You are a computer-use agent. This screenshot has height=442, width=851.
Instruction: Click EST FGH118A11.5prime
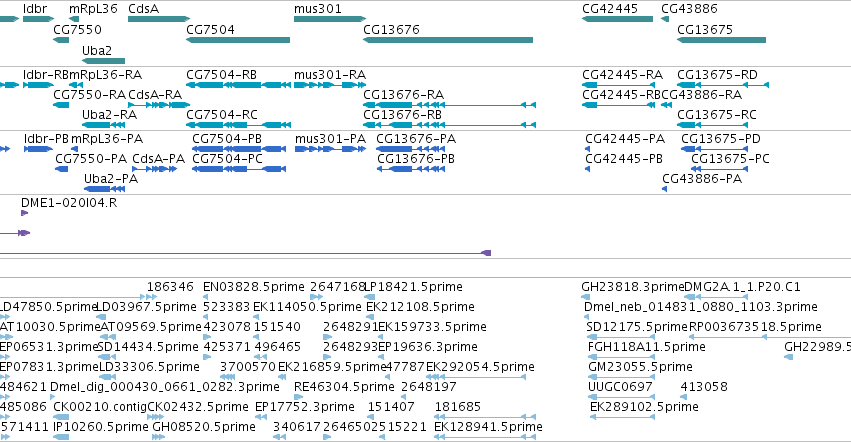[621, 357]
